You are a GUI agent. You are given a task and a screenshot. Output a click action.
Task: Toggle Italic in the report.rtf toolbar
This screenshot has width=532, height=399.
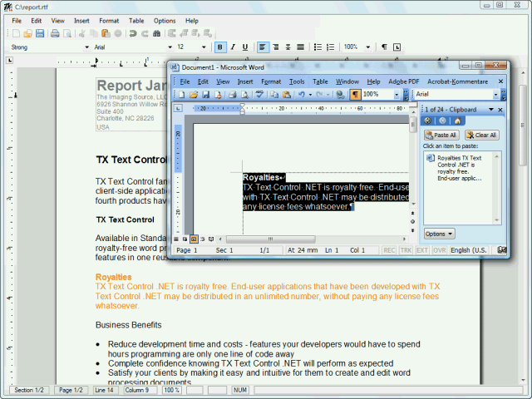pyautogui.click(x=233, y=47)
